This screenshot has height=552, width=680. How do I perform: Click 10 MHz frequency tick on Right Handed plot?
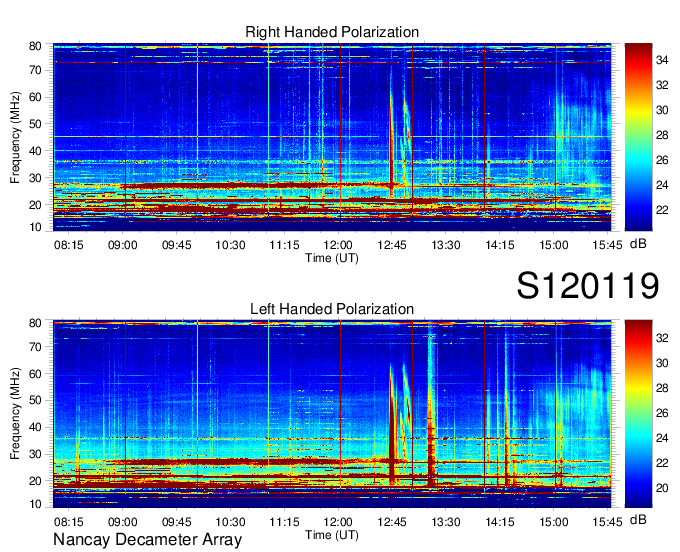[x=35, y=227]
